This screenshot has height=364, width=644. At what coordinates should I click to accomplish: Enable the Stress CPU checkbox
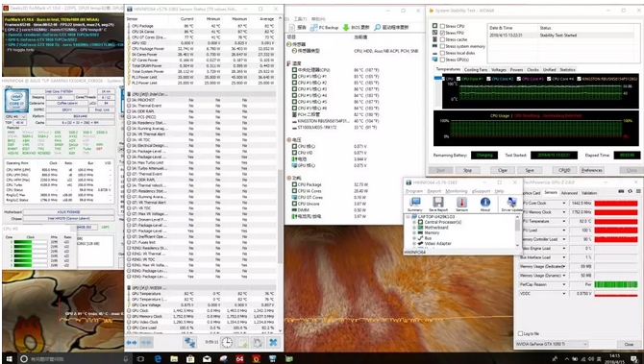pyautogui.click(x=442, y=26)
